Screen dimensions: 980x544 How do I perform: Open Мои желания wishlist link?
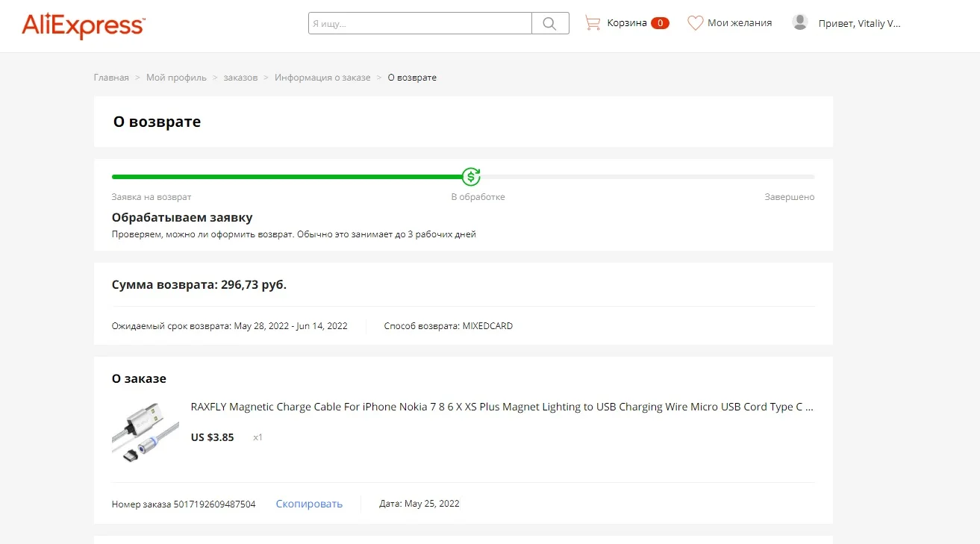[x=740, y=23]
